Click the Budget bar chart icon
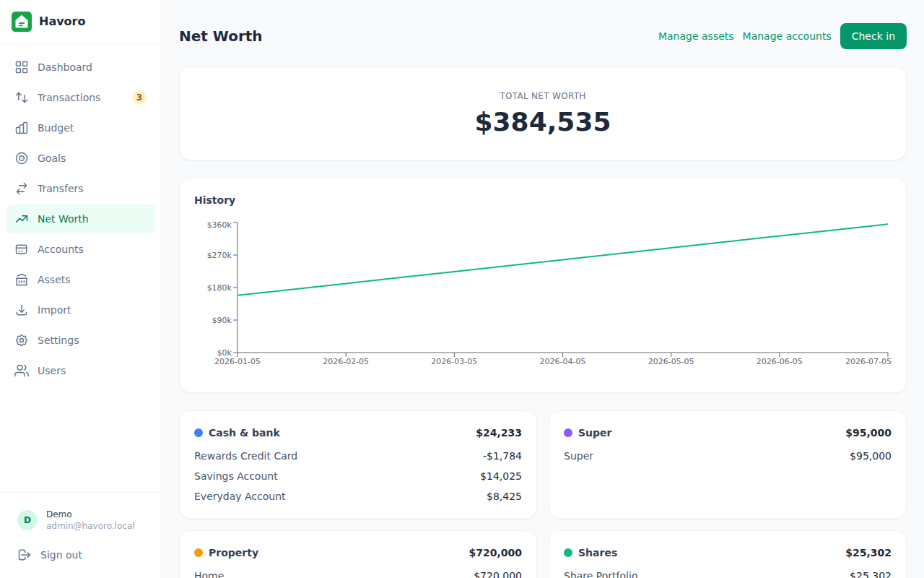 click(22, 128)
